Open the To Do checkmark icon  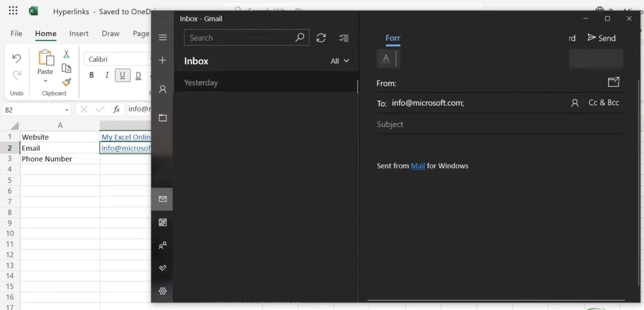pyautogui.click(x=163, y=268)
